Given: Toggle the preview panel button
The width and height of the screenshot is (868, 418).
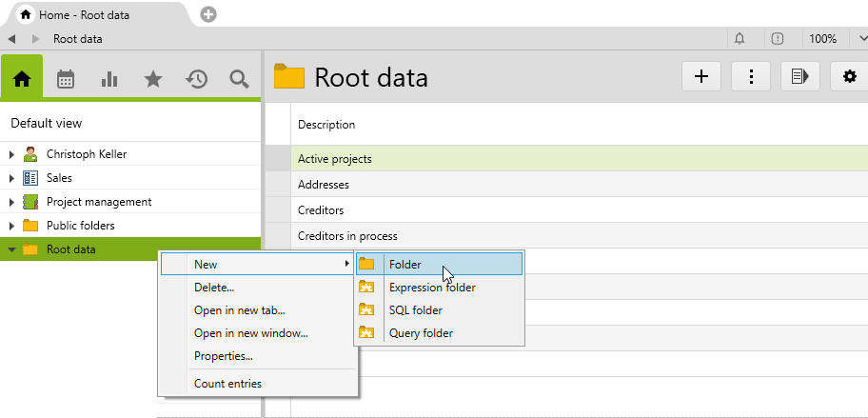Looking at the screenshot, I should 800,77.
